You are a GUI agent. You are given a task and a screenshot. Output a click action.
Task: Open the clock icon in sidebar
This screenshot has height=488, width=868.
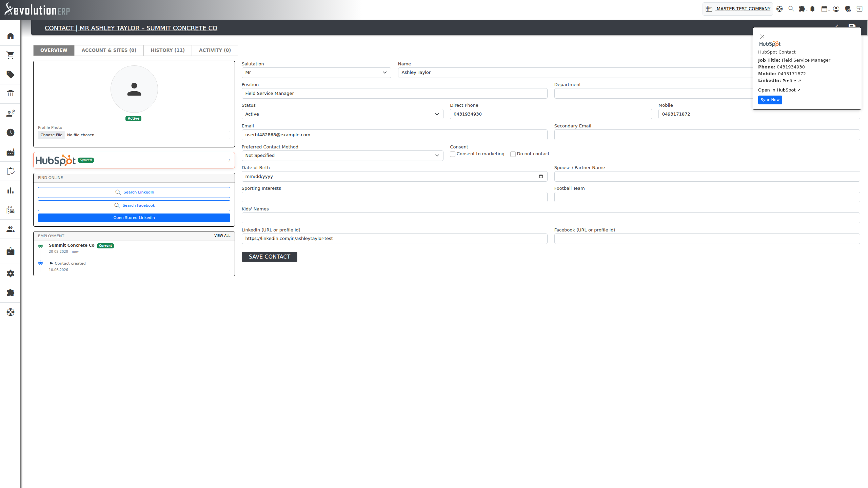tap(11, 133)
